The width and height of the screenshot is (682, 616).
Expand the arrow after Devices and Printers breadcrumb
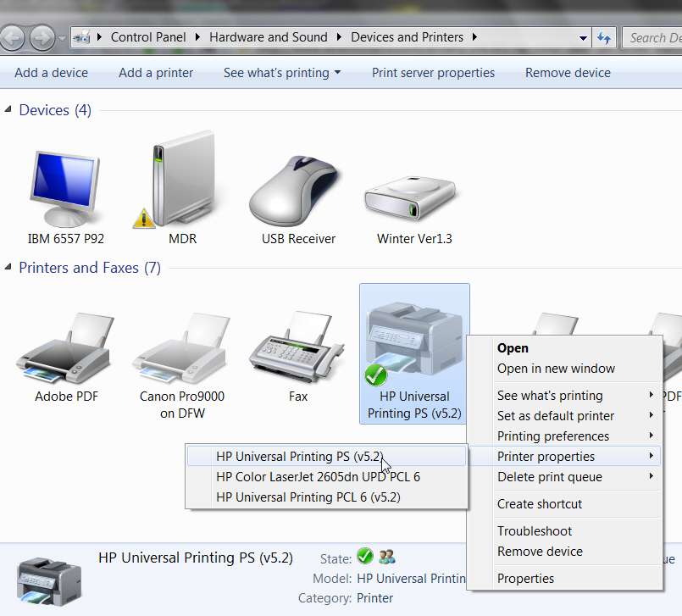point(474,37)
